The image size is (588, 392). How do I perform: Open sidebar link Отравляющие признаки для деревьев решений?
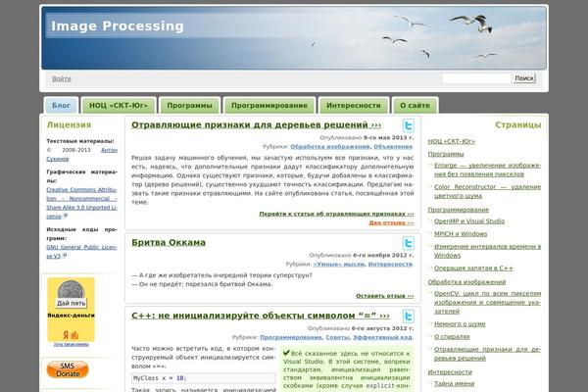[x=487, y=354]
